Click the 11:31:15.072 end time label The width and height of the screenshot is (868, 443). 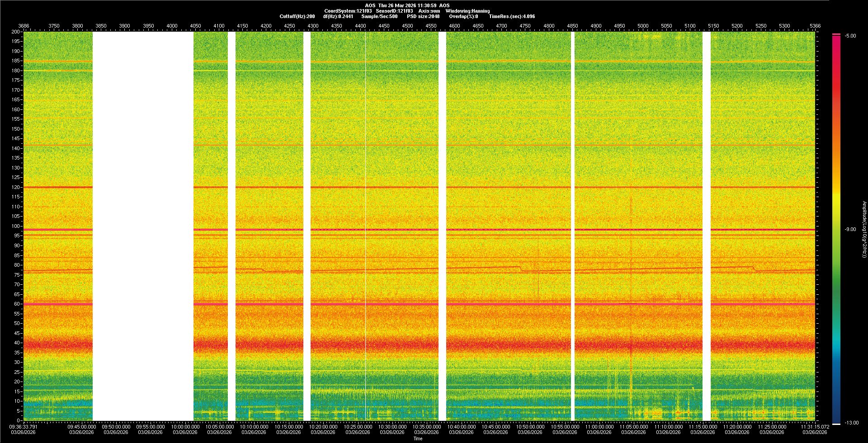point(815,426)
